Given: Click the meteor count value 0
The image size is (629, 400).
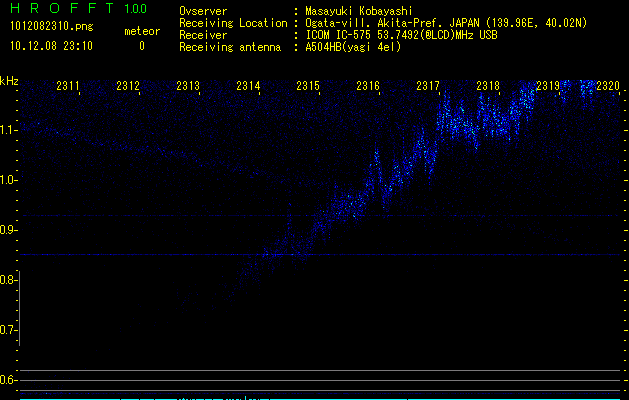Looking at the screenshot, I should coord(142,46).
